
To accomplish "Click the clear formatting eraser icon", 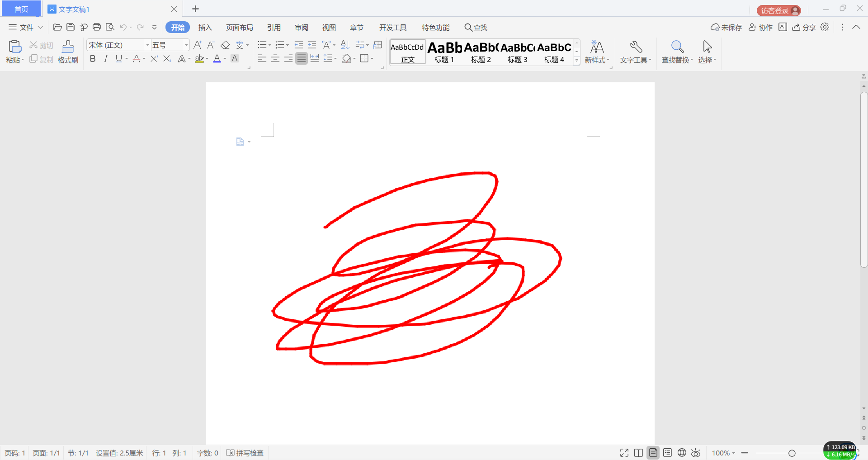I will coord(225,45).
